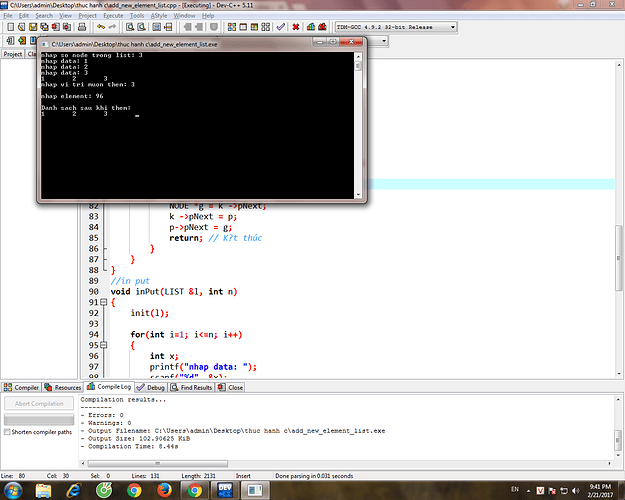Click the Close All files toolbar icon
The width and height of the screenshot is (625, 500).
pos(67,27)
